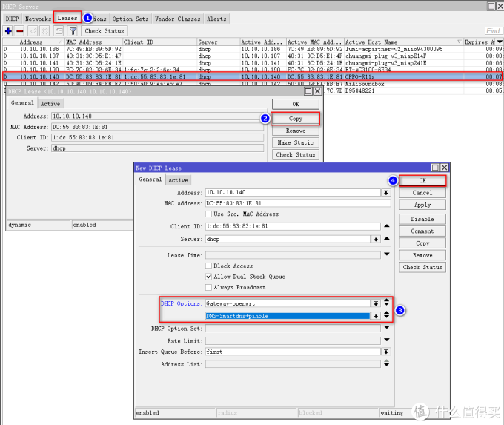Focus the Find search field
Screen dimensions: 504x425
(493, 31)
